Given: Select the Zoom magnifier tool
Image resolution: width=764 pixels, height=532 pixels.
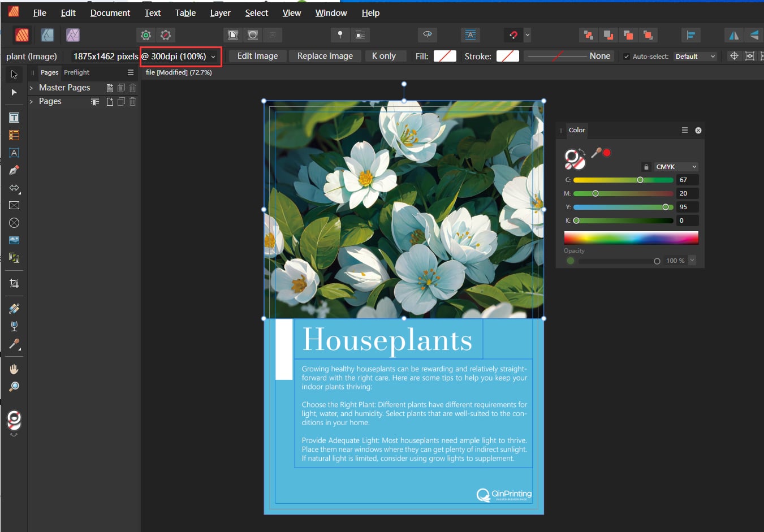Looking at the screenshot, I should (x=14, y=387).
